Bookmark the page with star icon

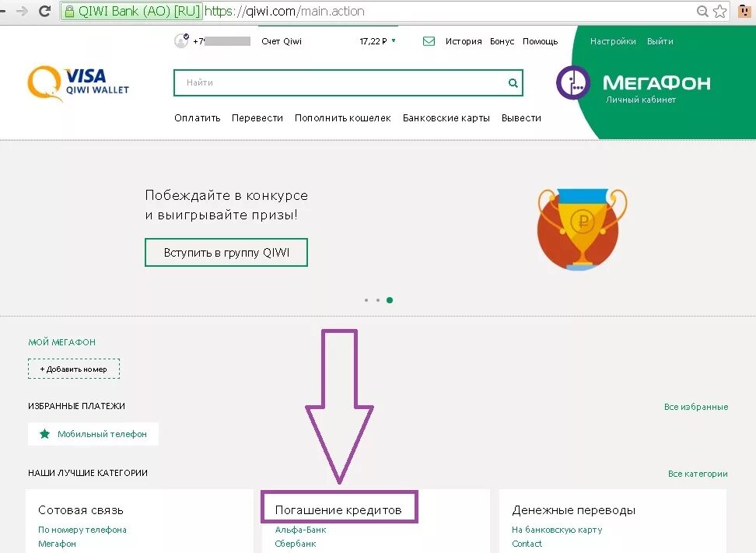pos(720,11)
